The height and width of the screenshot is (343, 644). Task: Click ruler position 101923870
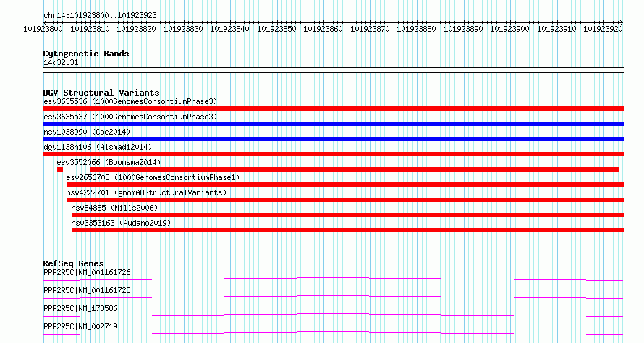pyautogui.click(x=370, y=29)
